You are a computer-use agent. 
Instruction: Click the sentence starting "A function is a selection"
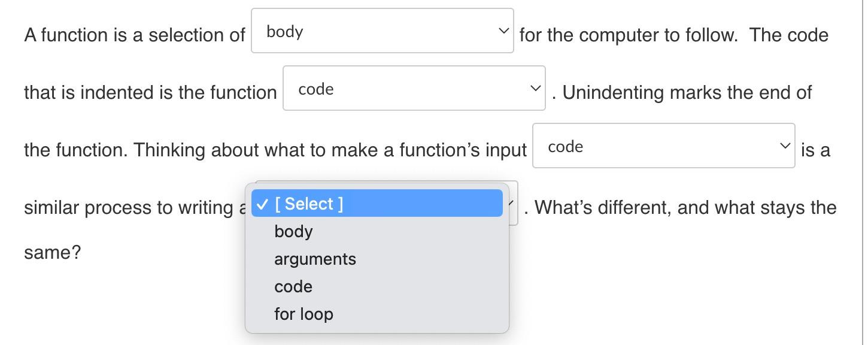[135, 35]
